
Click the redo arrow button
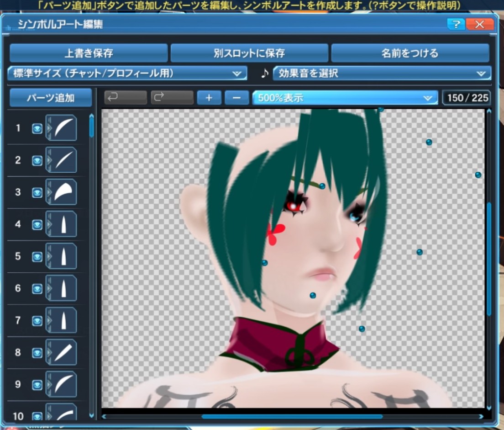click(x=172, y=97)
